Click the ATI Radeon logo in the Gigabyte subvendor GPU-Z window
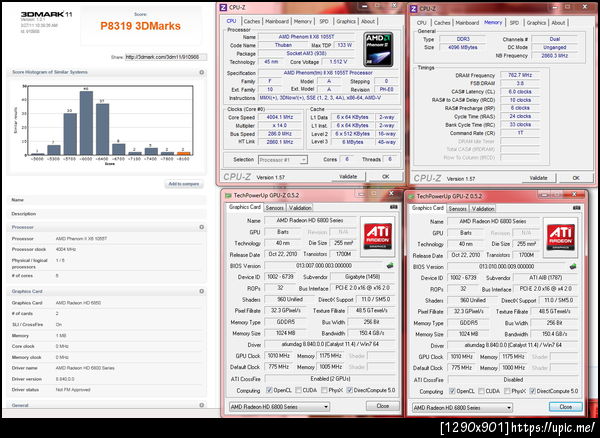The height and width of the screenshot is (438, 600). point(378,237)
